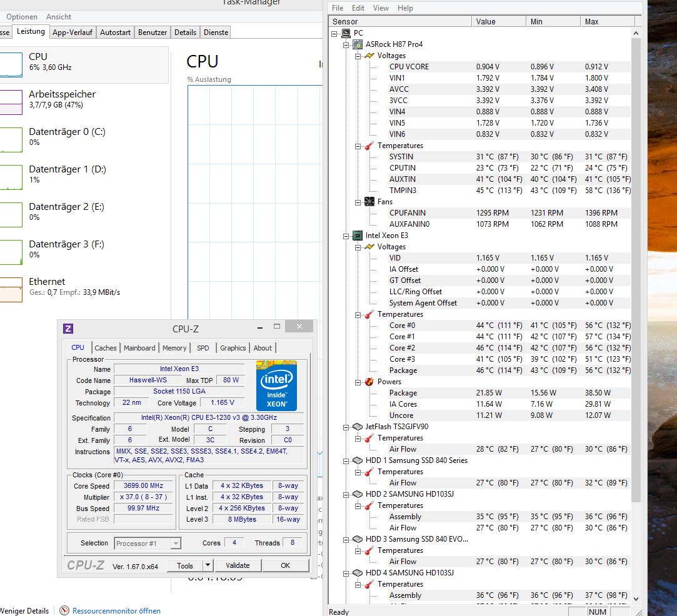Image resolution: width=677 pixels, height=616 pixels.
Task: Click the Sensor column header
Action: [x=400, y=22]
